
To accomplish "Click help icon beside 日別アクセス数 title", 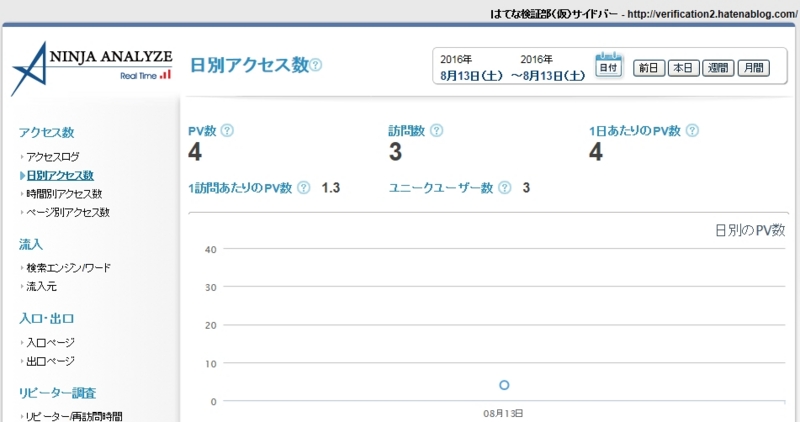I will (316, 65).
